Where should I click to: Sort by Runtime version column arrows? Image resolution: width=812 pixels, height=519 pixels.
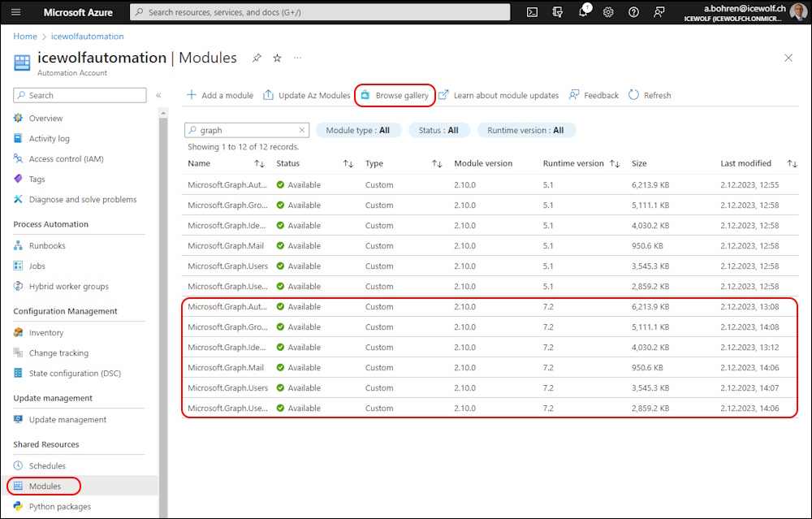point(615,164)
